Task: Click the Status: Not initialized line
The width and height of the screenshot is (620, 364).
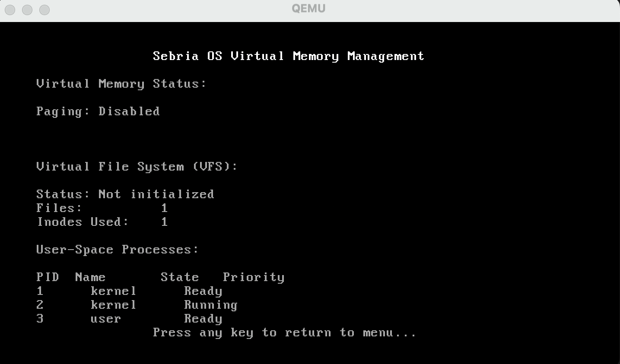Action: point(125,194)
